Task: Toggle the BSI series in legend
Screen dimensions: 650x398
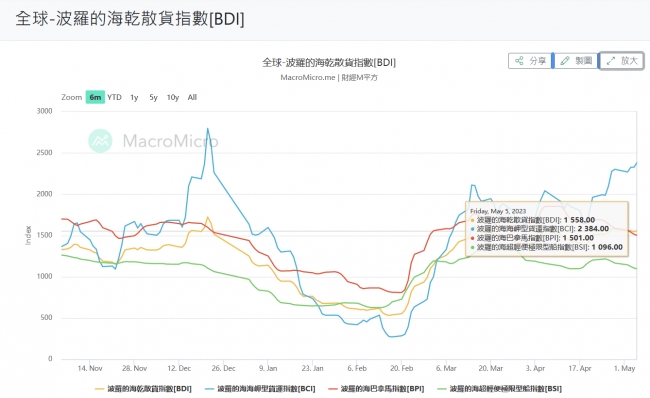Action: tap(500, 389)
